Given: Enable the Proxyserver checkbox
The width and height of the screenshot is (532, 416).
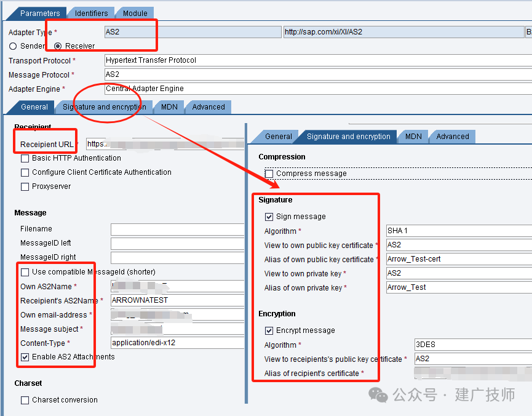Looking at the screenshot, I should [25, 187].
